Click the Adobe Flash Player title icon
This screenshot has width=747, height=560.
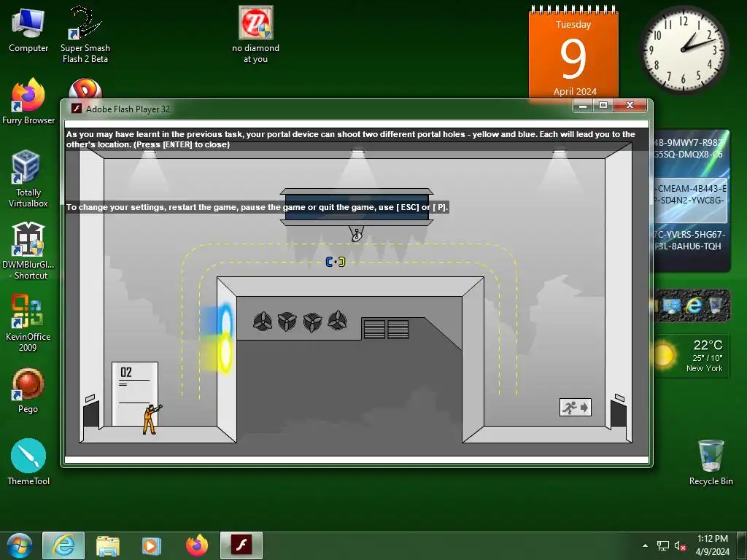[76, 109]
